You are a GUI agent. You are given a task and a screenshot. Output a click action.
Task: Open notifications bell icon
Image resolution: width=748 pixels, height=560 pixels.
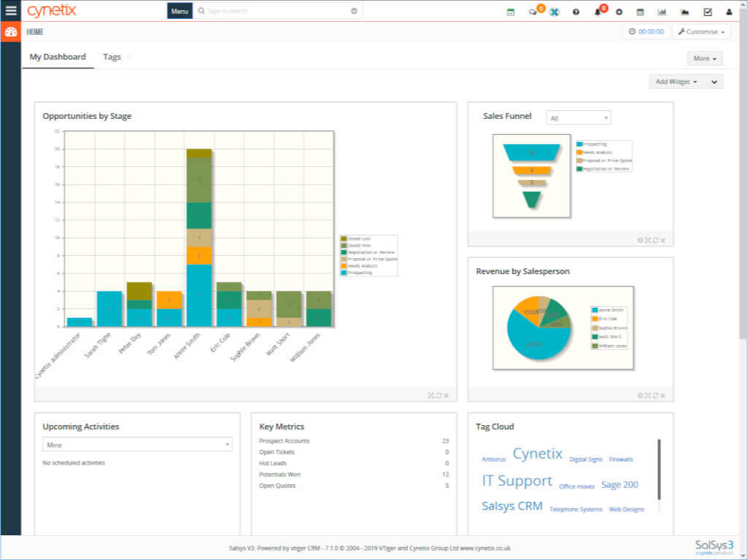tap(597, 12)
